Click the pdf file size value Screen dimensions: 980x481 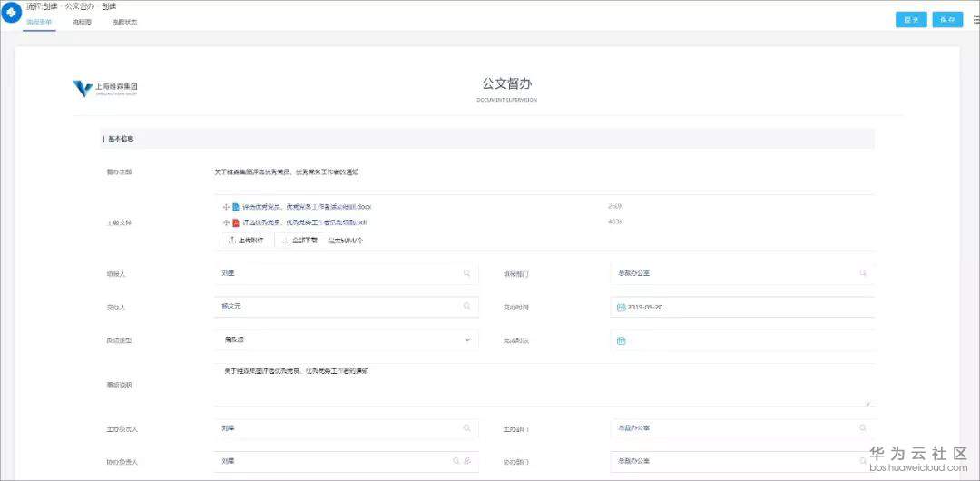[615, 221]
